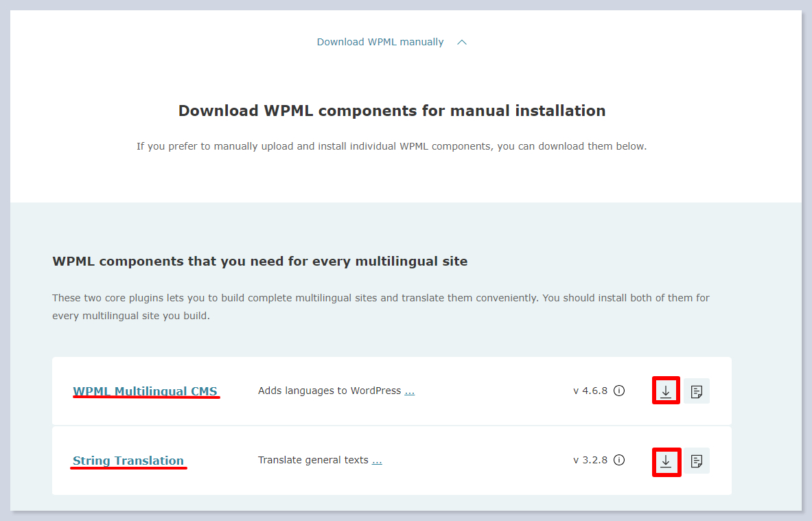Viewport: 812px width, 521px height.
Task: Expand ellipsis after Translate general texts
Action: (377, 461)
